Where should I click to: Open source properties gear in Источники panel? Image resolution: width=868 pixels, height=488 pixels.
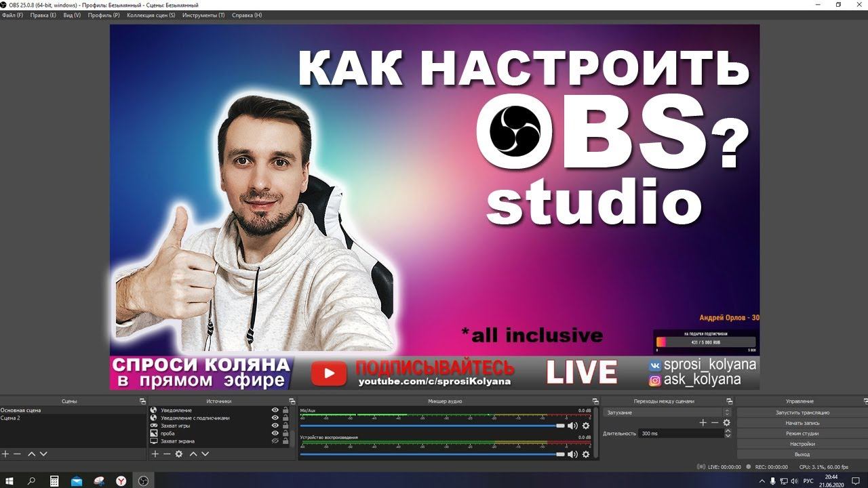pyautogui.click(x=179, y=454)
